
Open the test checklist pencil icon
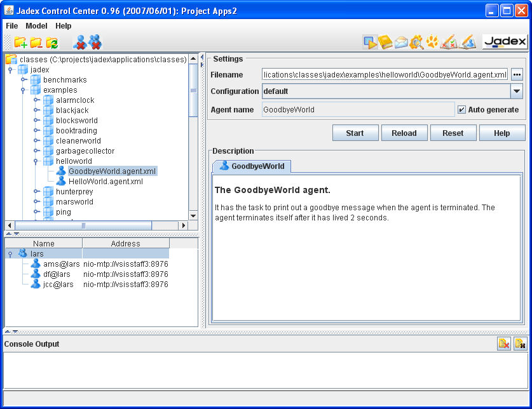449,42
